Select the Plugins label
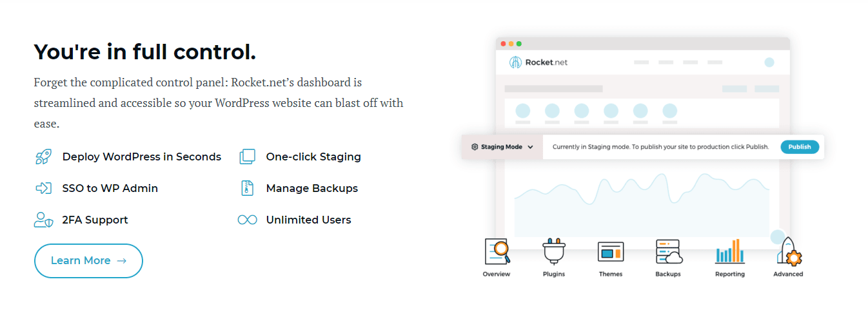The height and width of the screenshot is (335, 868). (x=554, y=274)
